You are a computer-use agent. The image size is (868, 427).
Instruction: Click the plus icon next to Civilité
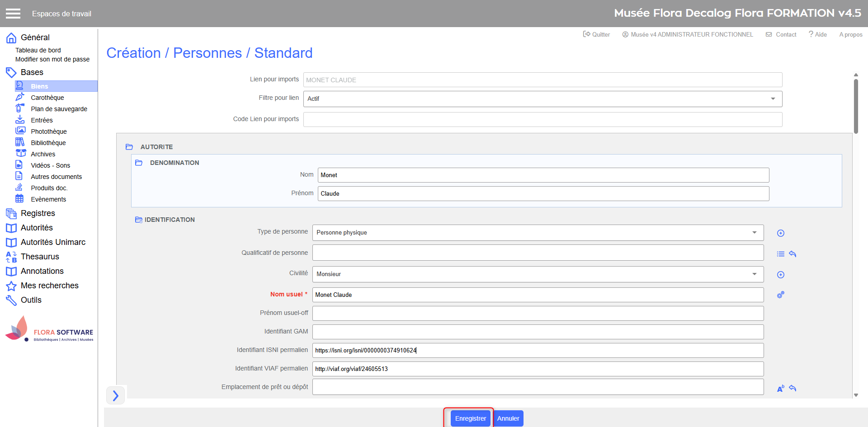pyautogui.click(x=780, y=275)
